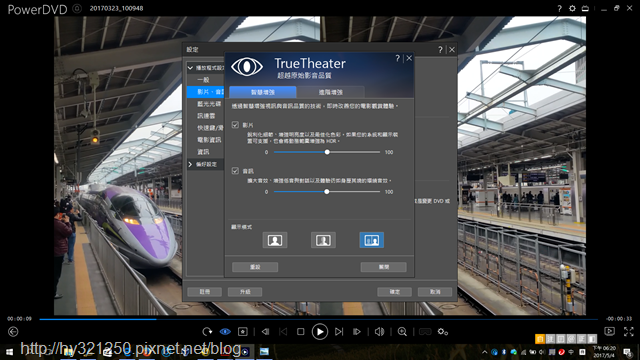
Task: Click the playback progress bar
Action: [x=318, y=319]
